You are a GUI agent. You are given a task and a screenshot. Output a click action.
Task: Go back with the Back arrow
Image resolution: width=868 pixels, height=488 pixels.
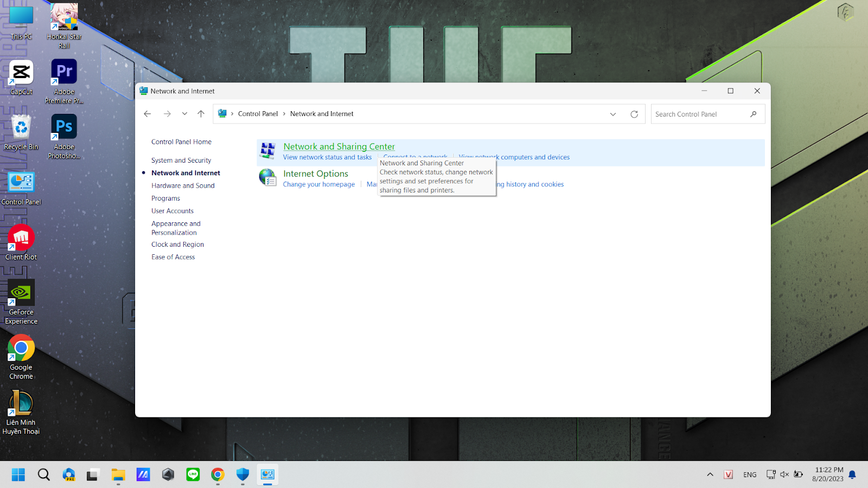click(148, 114)
